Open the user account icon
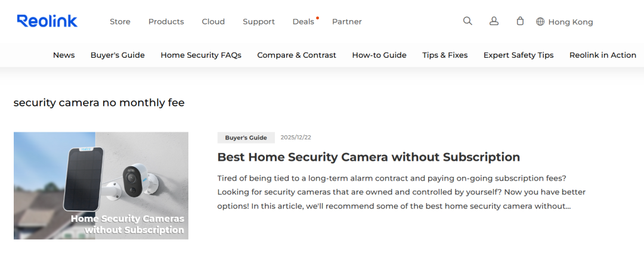 click(494, 21)
